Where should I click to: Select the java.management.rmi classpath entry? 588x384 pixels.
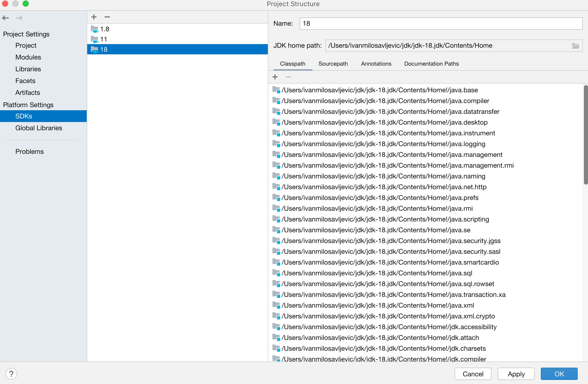426,165
